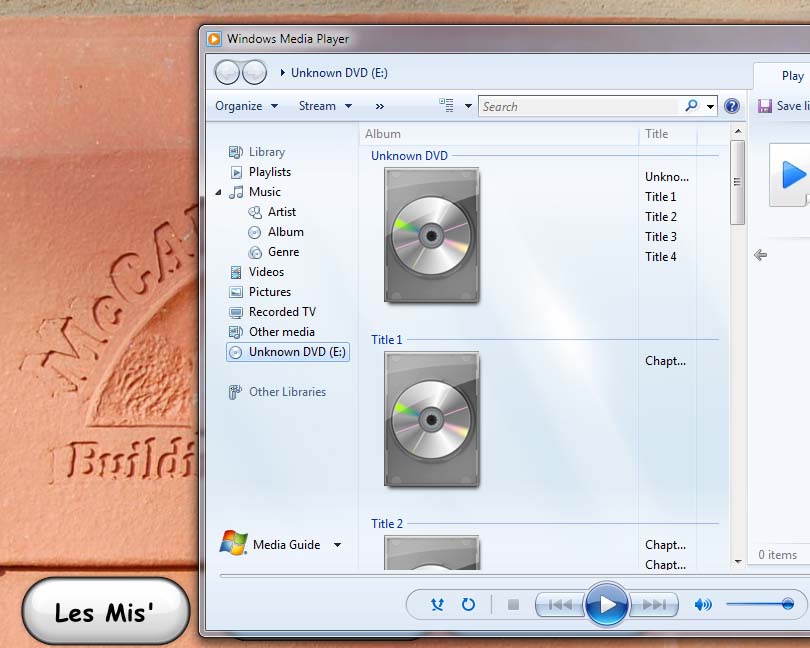This screenshot has width=810, height=648.
Task: Toggle repeat mode
Action: [468, 604]
